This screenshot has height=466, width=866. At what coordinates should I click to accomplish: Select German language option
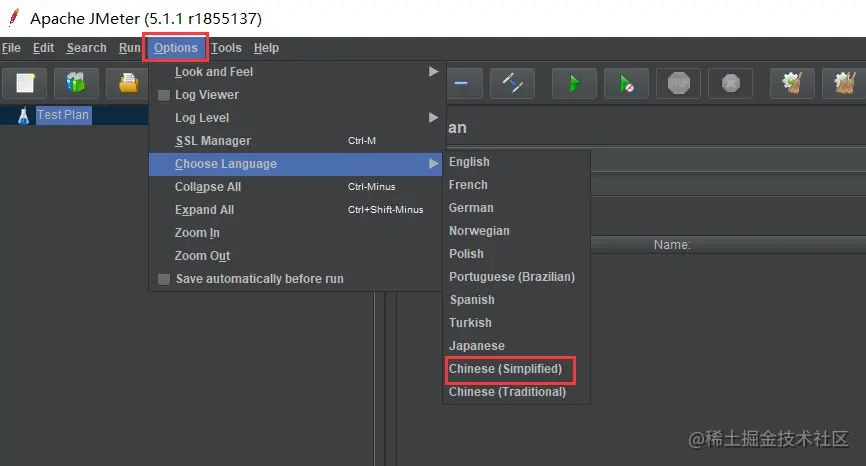tap(516, 208)
